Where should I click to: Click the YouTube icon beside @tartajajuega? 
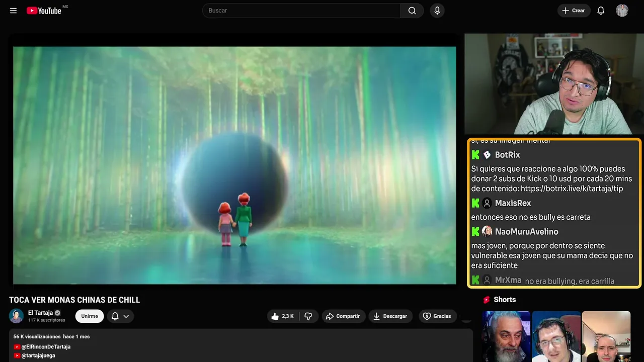17,355
